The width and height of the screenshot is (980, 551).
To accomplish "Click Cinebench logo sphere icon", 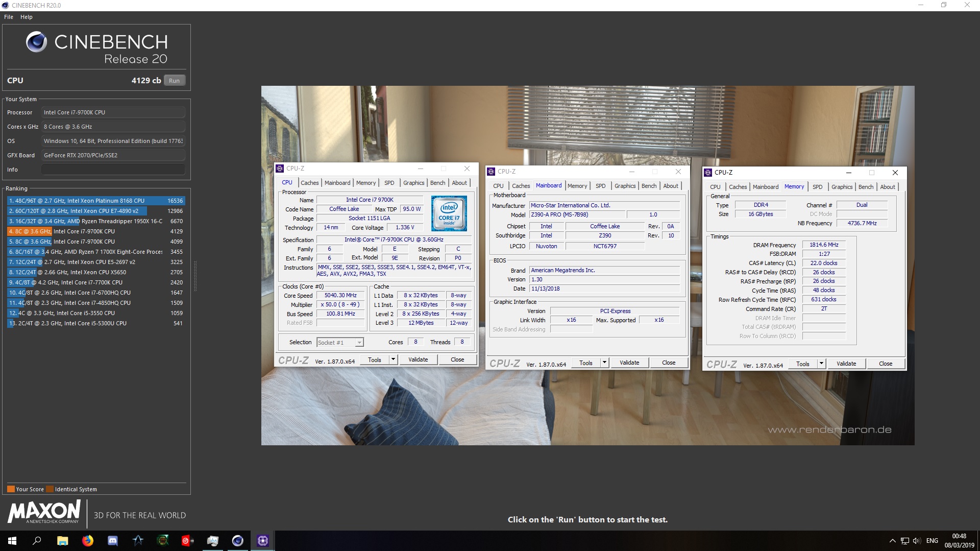I will (x=36, y=42).
